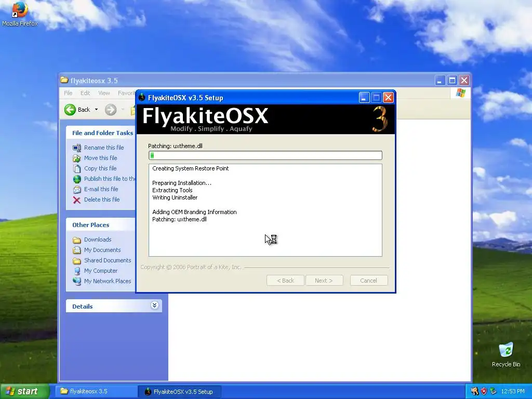
Task: Click the folder icon in flyakiteosx 3.5 title bar
Action: tap(64, 80)
